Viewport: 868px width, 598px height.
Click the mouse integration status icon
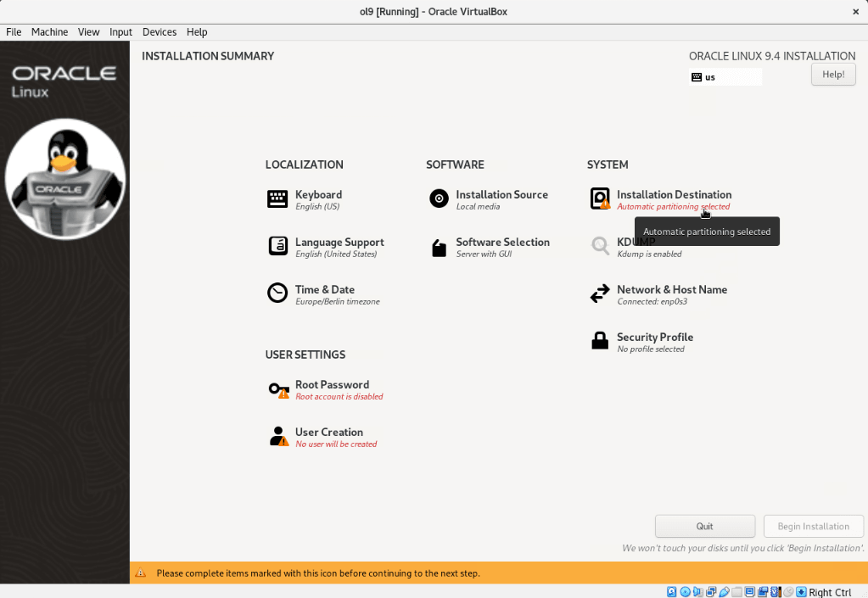point(788,592)
